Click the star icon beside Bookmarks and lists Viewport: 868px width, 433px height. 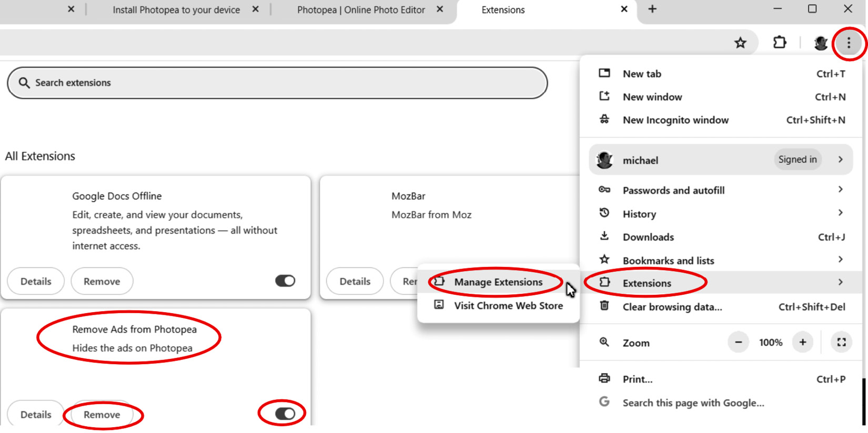pos(604,259)
